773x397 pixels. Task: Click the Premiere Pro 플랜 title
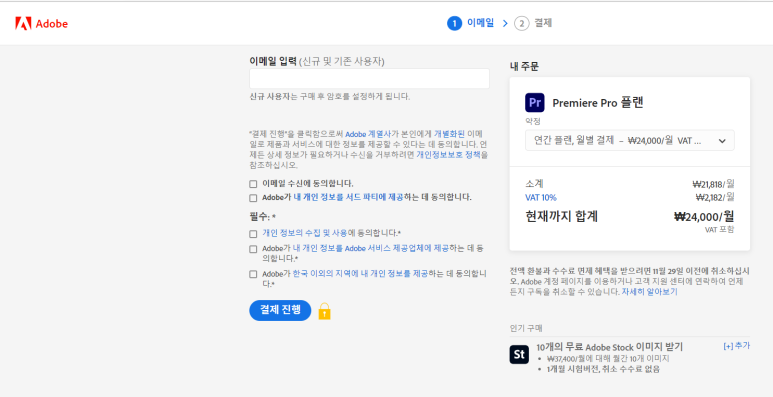click(597, 103)
